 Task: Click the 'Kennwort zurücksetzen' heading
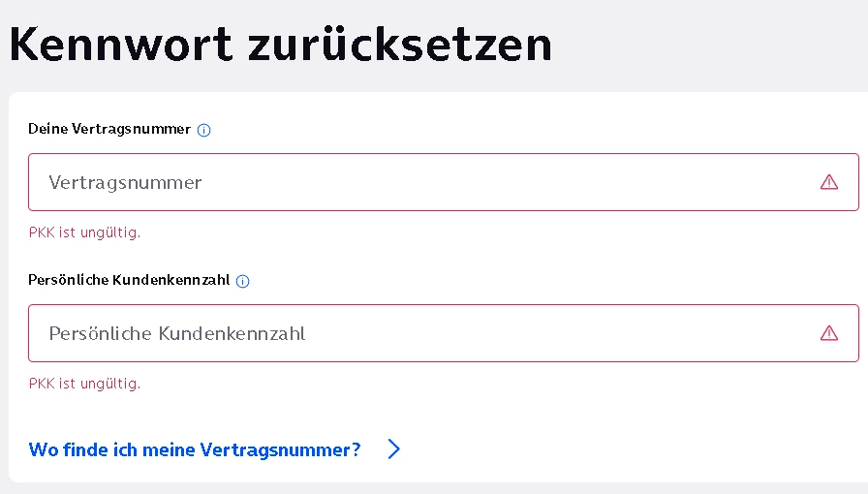point(281,45)
